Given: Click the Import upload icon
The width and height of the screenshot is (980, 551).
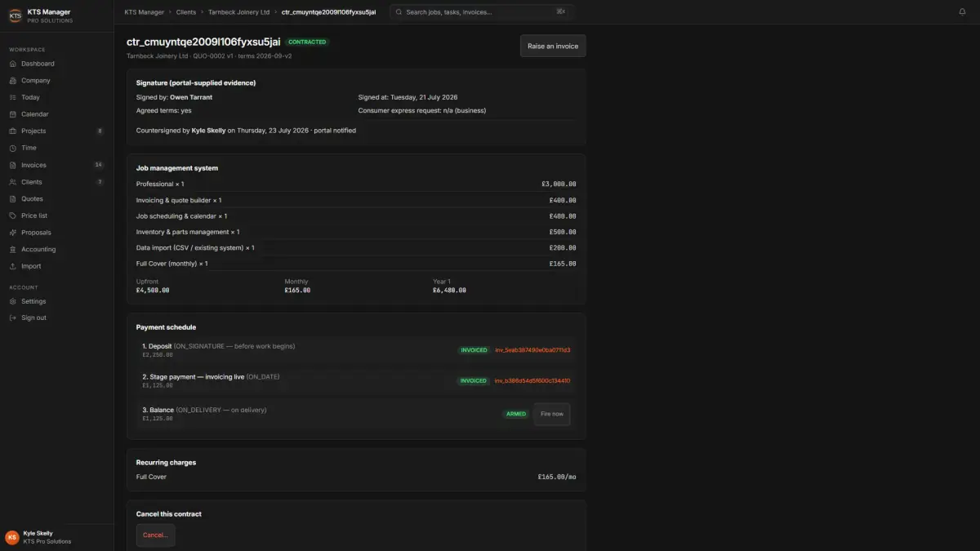Looking at the screenshot, I should tap(13, 266).
